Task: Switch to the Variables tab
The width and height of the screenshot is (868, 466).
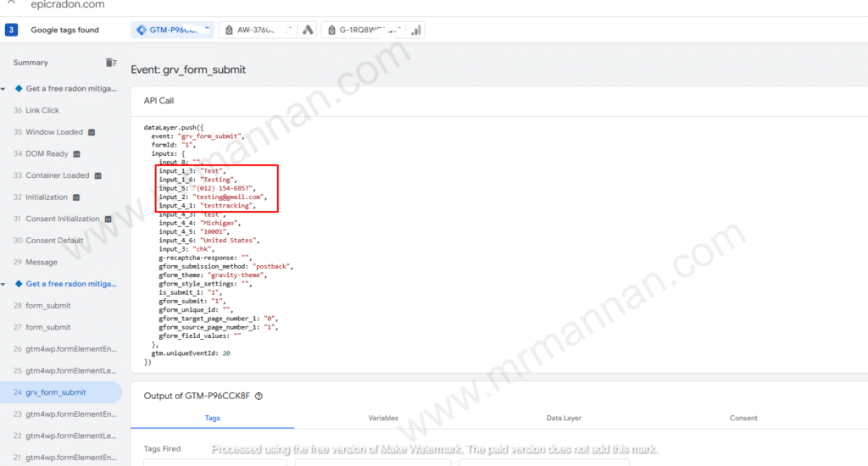Action: click(383, 419)
